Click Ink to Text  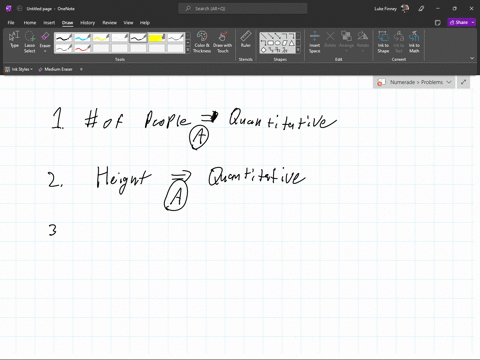[x=399, y=42]
